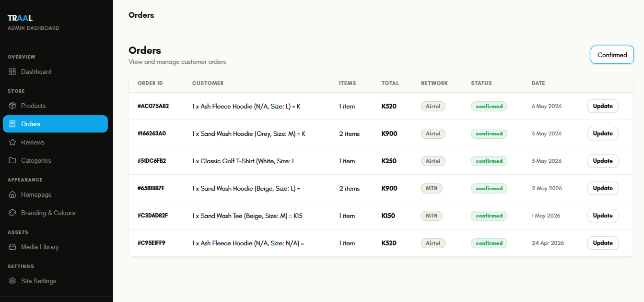
Task: Update order #65B1BB7F
Action: point(603,188)
